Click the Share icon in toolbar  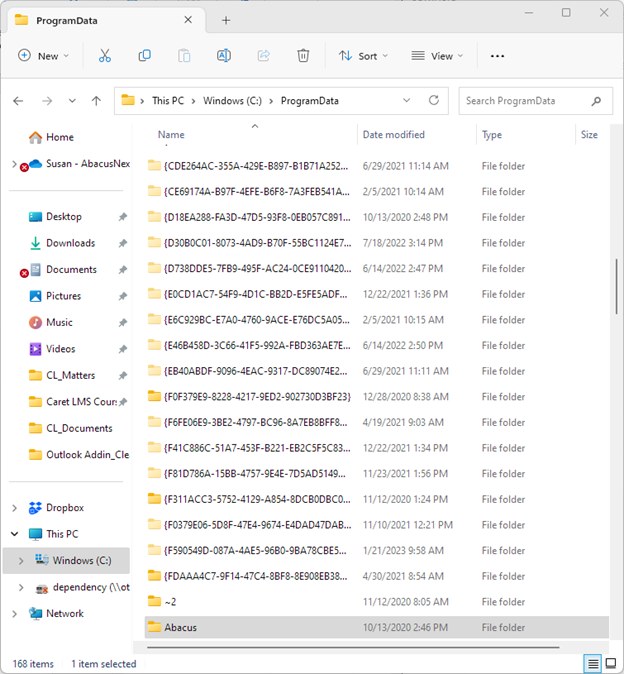coord(263,55)
